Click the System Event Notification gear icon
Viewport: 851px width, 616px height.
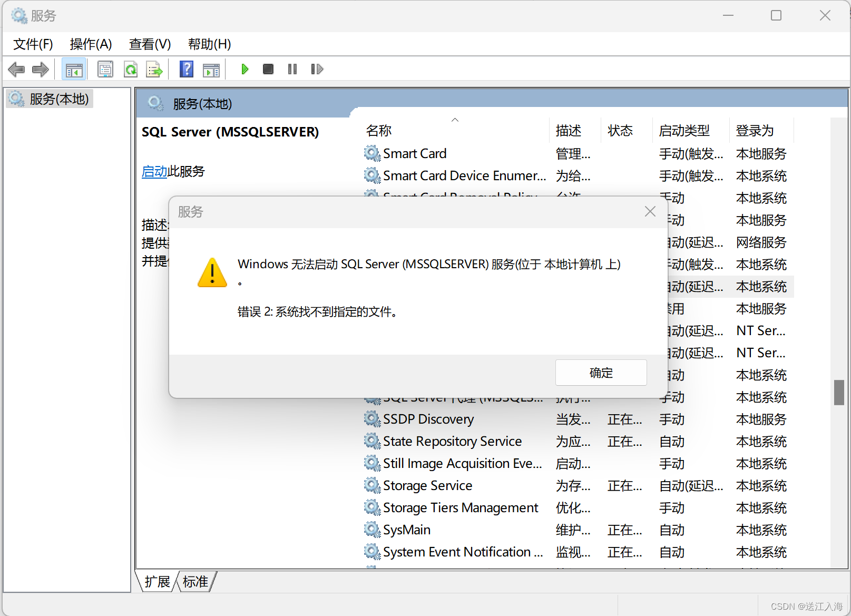coord(372,552)
